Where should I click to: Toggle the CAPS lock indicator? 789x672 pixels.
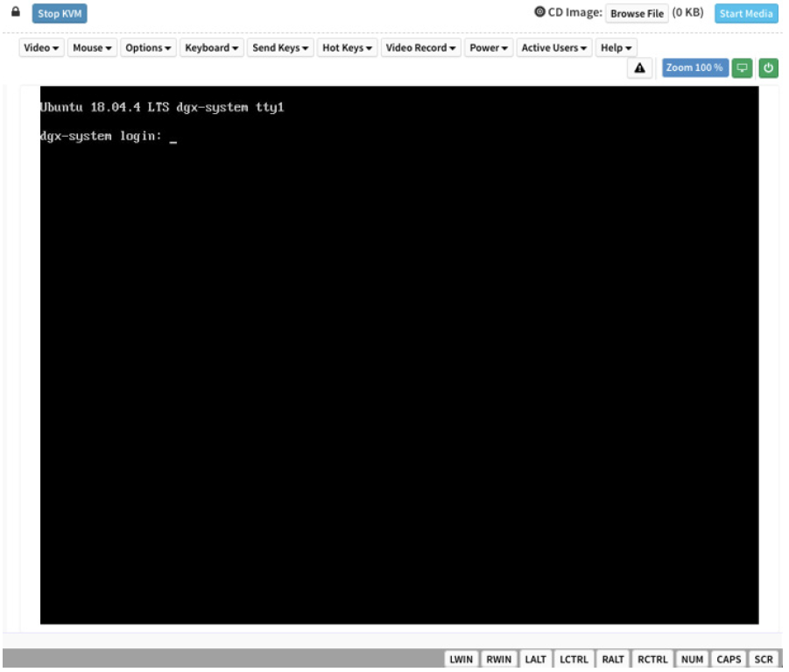[x=729, y=659]
